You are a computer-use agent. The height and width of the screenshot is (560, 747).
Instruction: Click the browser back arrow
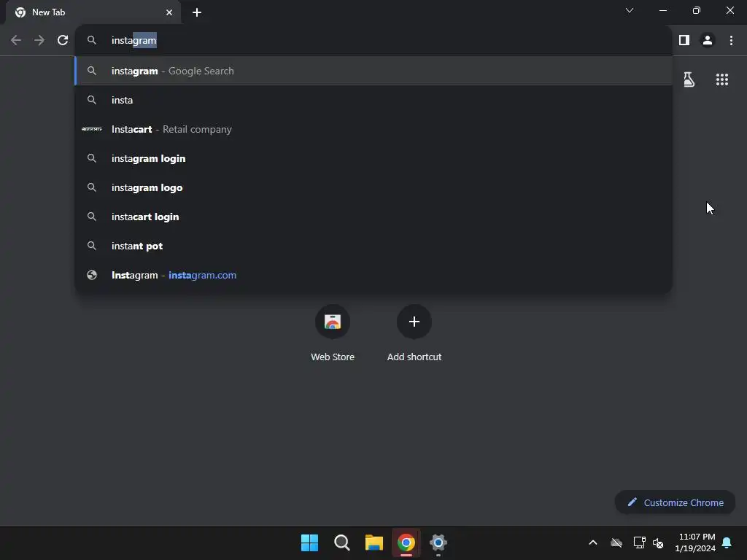click(x=16, y=41)
